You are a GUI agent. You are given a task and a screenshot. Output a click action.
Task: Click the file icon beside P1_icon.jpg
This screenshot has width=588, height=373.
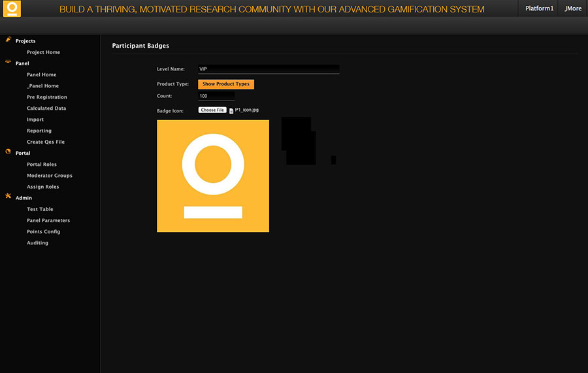pyautogui.click(x=231, y=111)
